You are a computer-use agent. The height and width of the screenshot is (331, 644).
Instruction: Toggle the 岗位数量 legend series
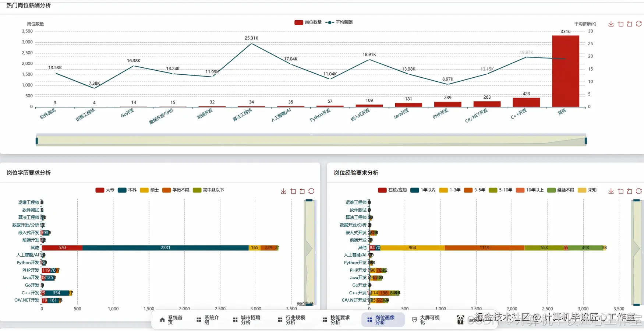[308, 22]
